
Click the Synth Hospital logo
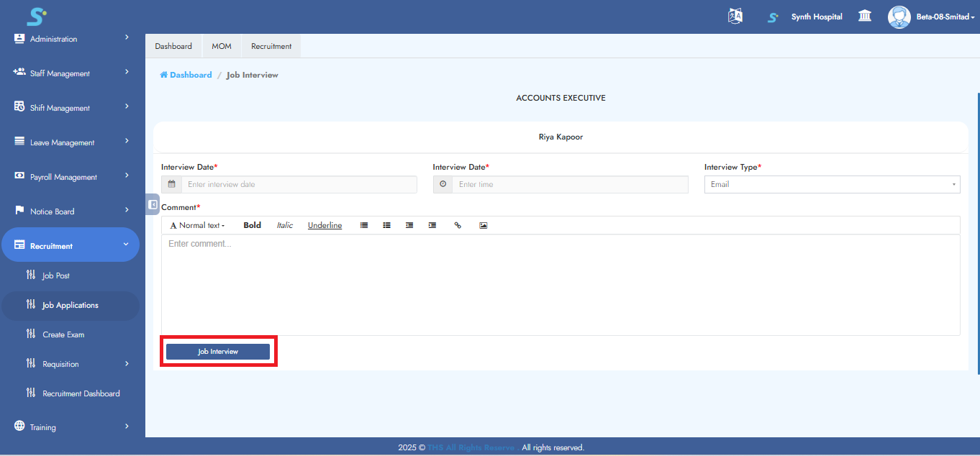click(x=771, y=16)
